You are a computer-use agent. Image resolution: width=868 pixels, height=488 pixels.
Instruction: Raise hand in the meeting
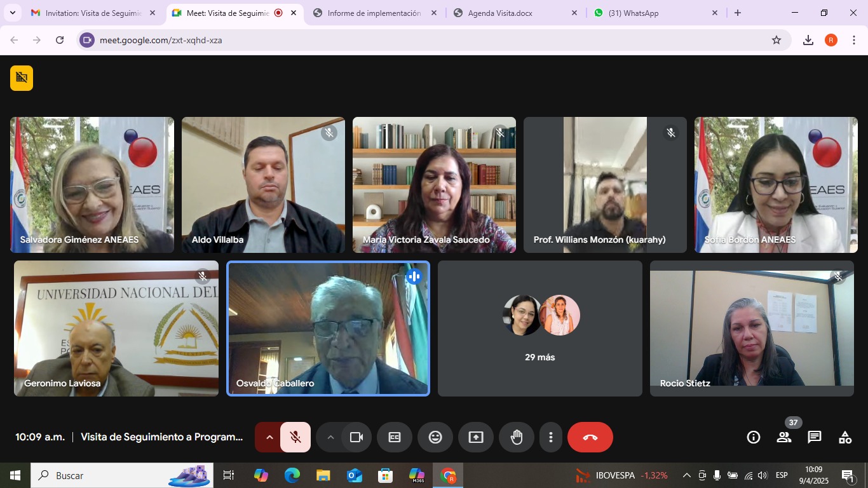517,437
